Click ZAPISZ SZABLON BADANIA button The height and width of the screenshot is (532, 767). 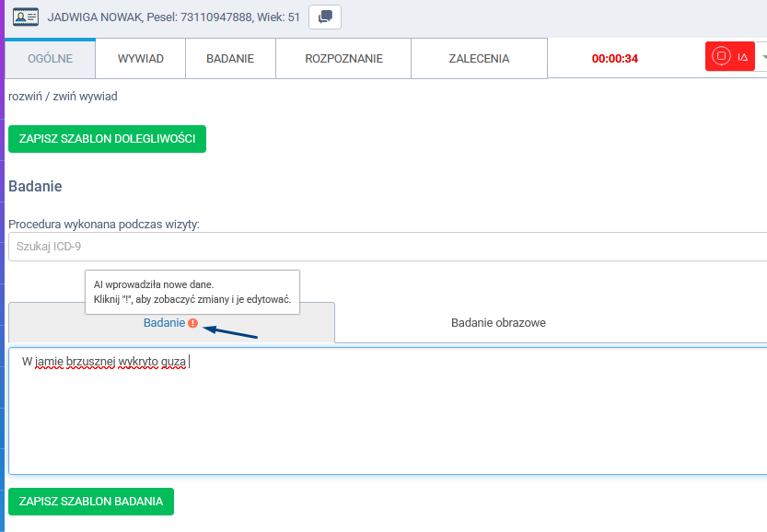91,502
